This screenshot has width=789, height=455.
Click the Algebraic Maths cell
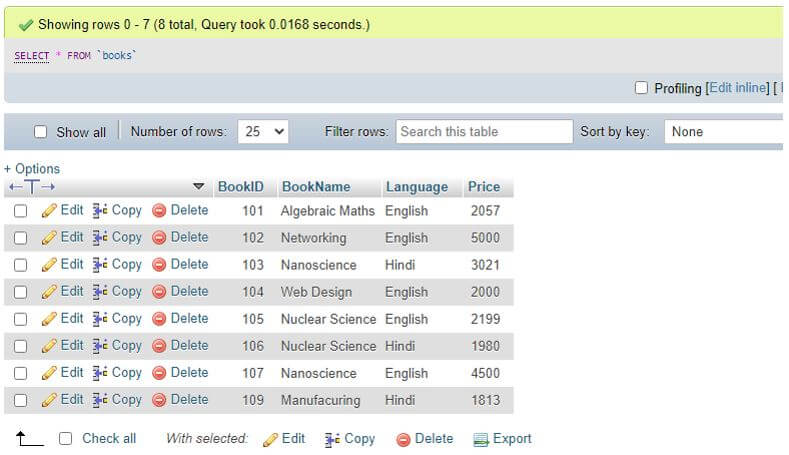(328, 211)
